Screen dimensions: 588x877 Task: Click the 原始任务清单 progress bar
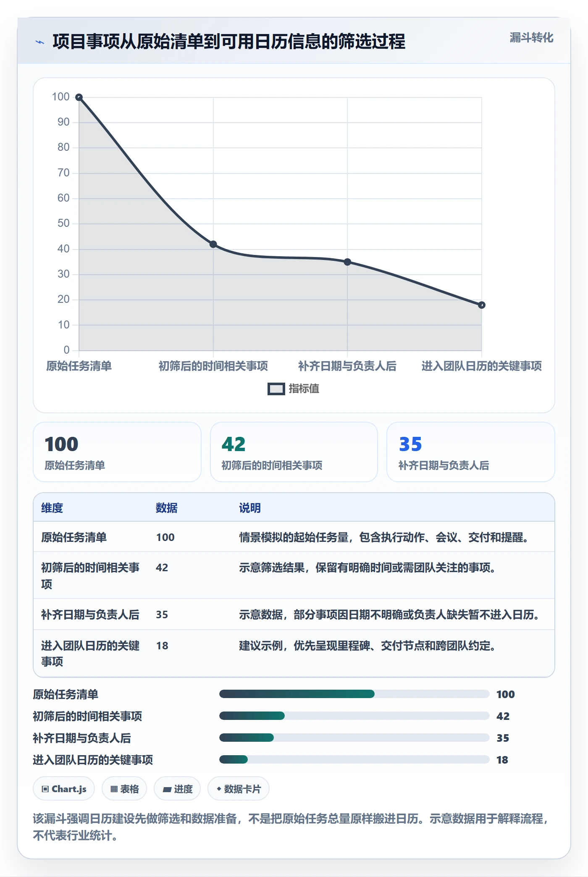[354, 694]
